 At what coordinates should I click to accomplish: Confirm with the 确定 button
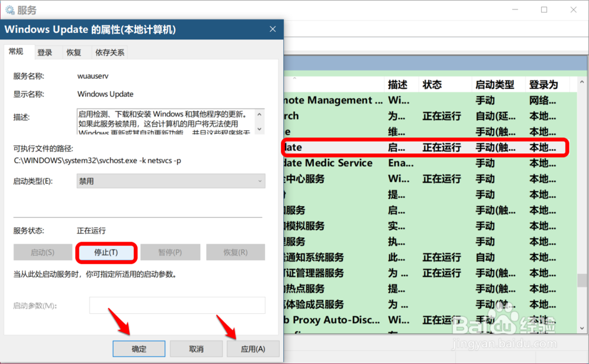139,349
